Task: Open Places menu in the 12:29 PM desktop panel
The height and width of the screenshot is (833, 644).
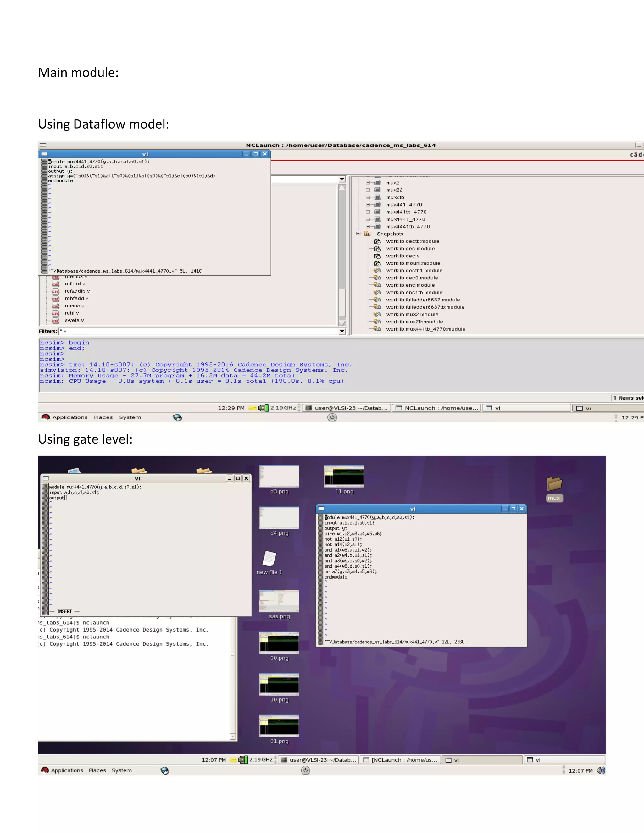Action: (103, 417)
